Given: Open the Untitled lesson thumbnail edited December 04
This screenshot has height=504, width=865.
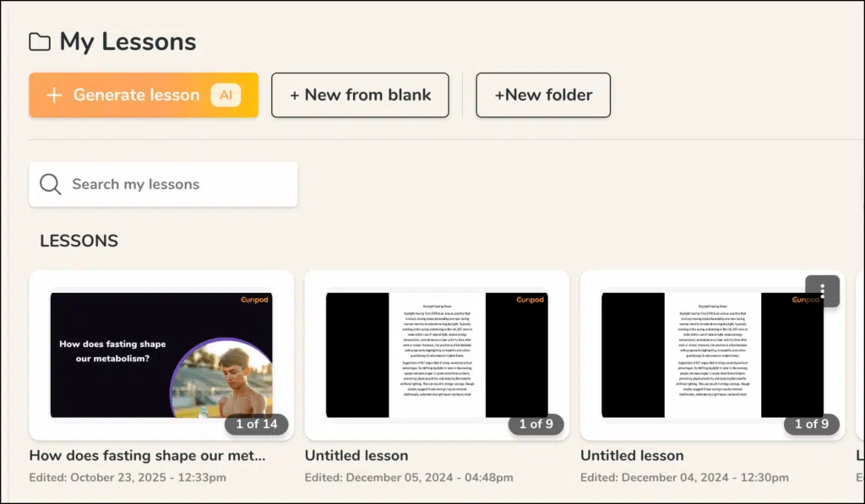Looking at the screenshot, I should click(x=712, y=355).
